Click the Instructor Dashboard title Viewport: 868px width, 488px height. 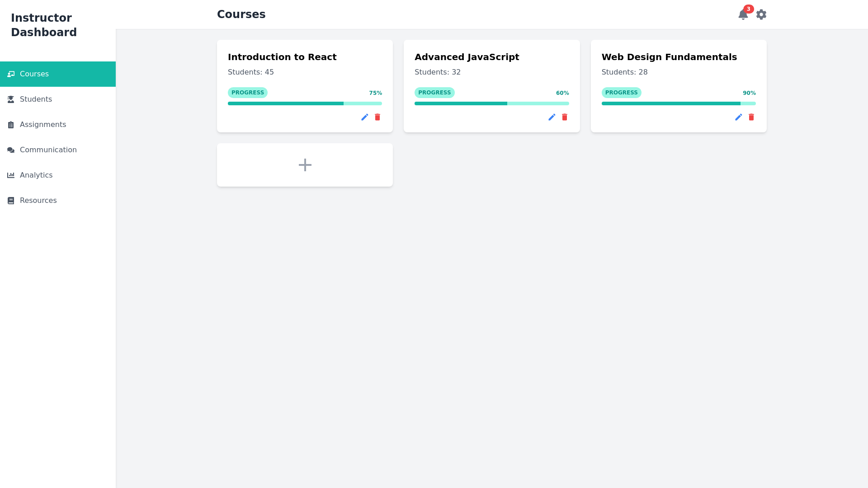pyautogui.click(x=43, y=25)
